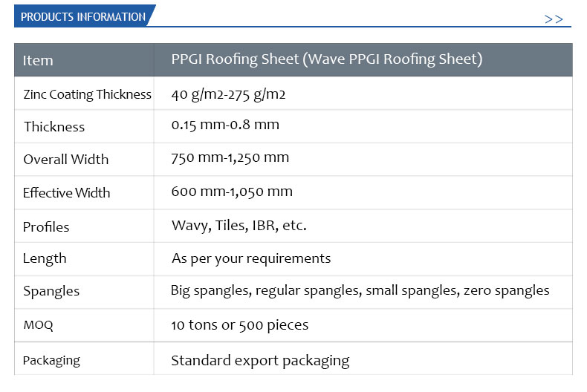Click the 0.15 mm-0.8 mm value
587x392 pixels.
coord(225,125)
